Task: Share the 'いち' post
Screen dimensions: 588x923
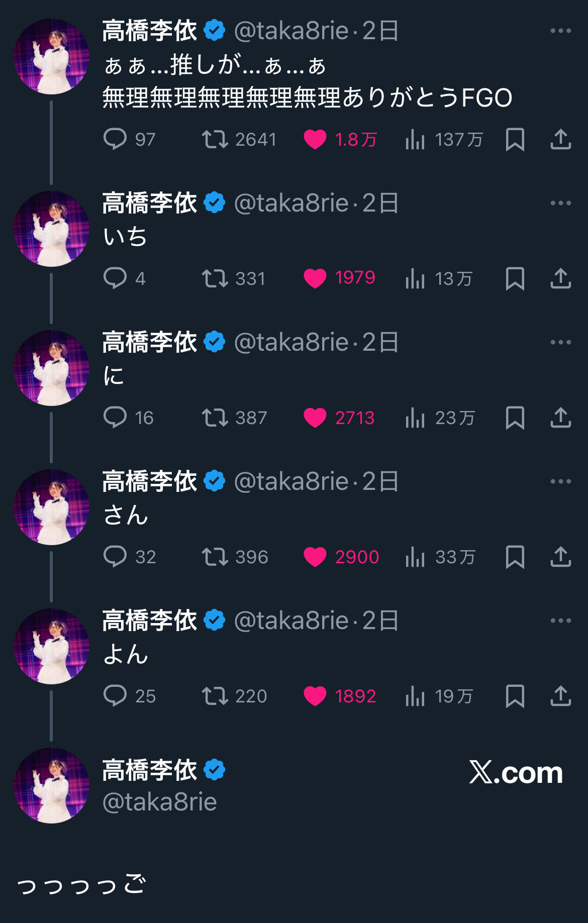Action: point(560,278)
